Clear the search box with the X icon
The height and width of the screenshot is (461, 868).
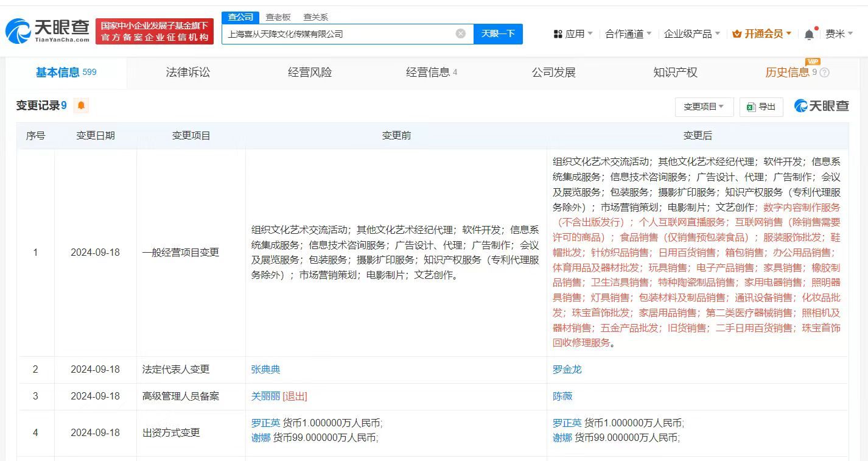point(461,34)
